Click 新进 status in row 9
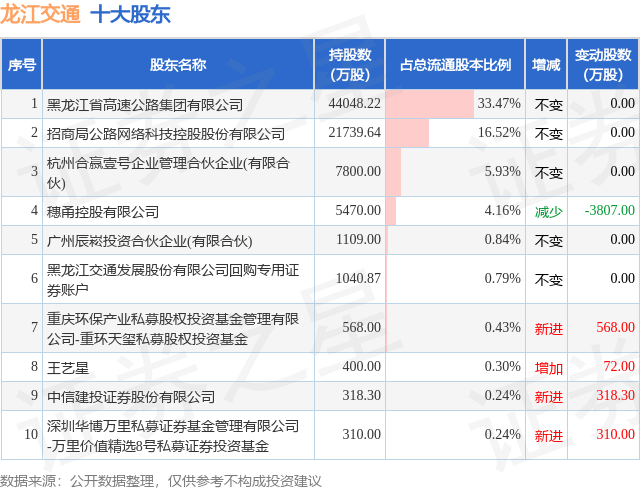Screen dimensions: 640x490 (549, 397)
